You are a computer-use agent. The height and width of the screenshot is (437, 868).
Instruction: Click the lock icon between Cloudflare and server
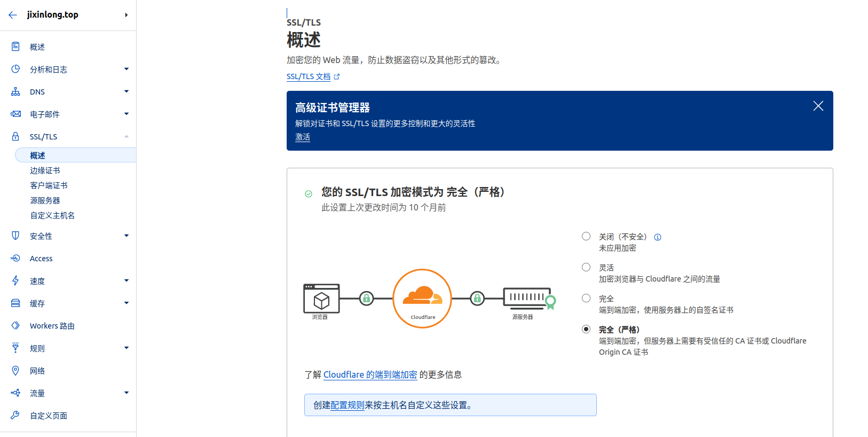coord(478,298)
